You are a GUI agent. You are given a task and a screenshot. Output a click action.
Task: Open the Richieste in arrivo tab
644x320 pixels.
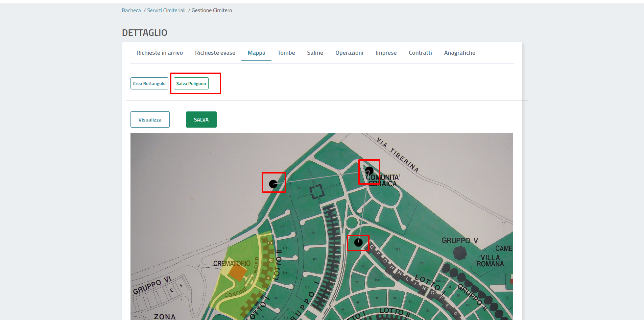click(160, 53)
